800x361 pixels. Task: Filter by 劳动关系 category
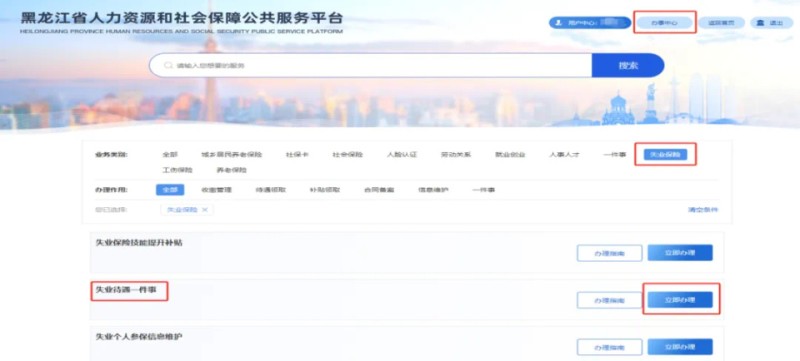pyautogui.click(x=456, y=154)
